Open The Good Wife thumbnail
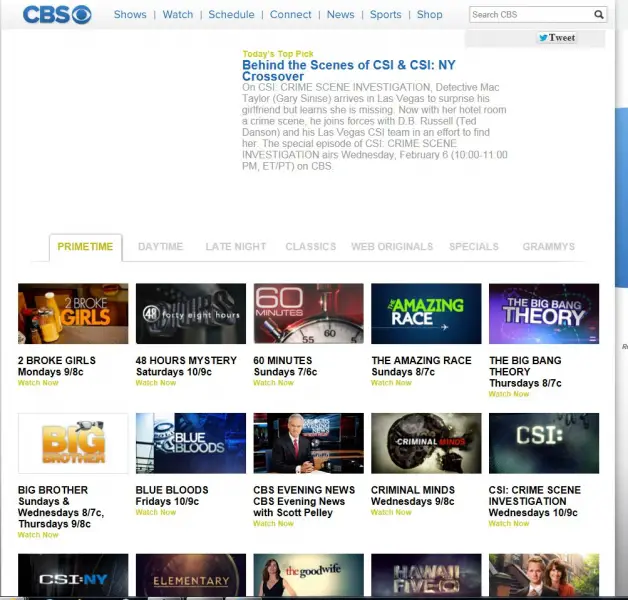 click(309, 575)
